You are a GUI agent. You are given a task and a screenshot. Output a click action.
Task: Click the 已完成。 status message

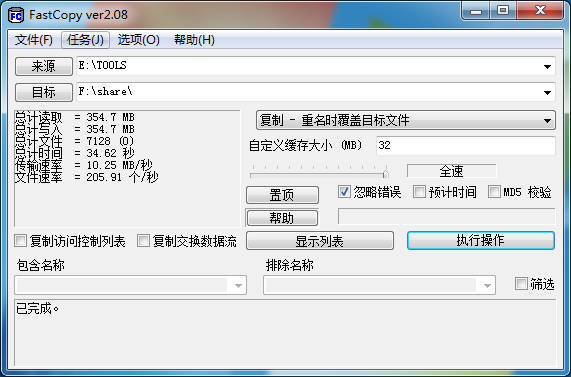[38, 309]
